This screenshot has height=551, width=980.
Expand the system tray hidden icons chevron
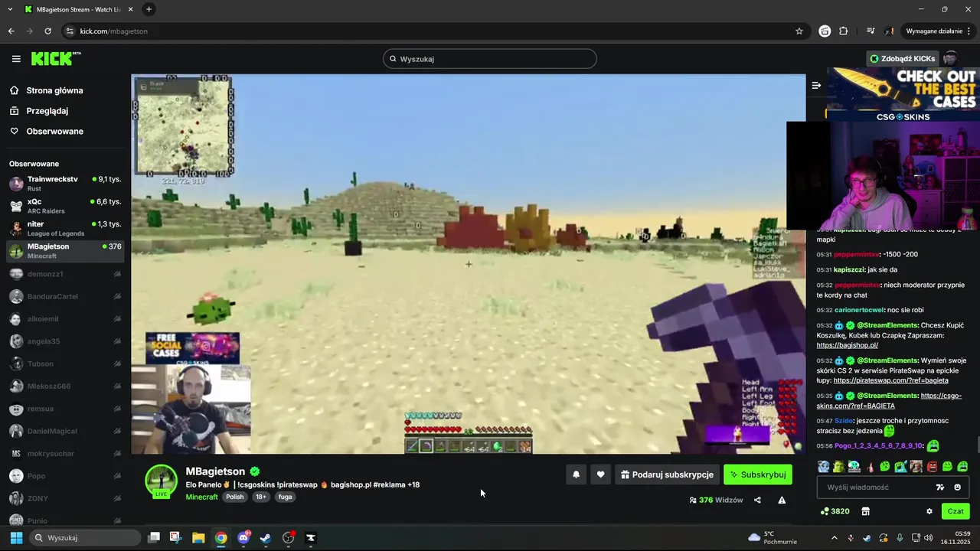(x=834, y=538)
